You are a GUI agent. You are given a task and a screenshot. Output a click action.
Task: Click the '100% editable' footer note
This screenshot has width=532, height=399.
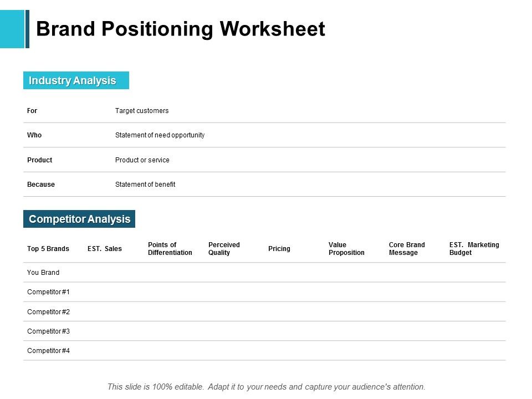[x=267, y=387]
